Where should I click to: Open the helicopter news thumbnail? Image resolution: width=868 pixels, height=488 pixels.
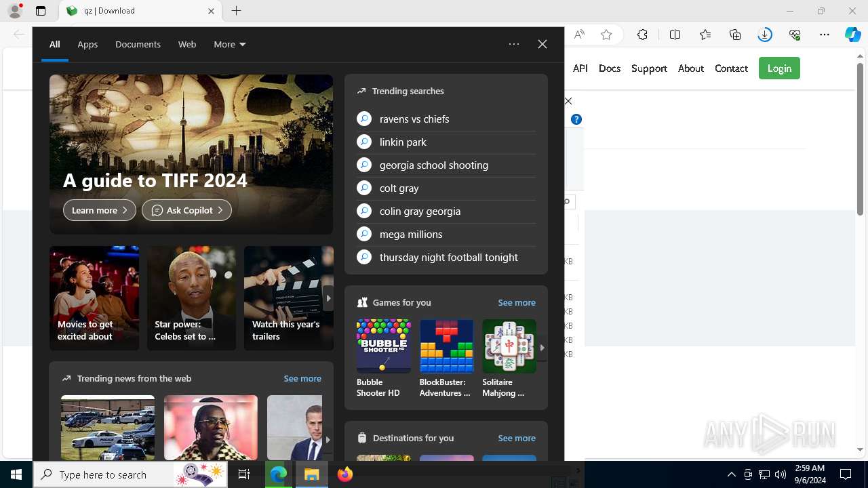click(108, 428)
